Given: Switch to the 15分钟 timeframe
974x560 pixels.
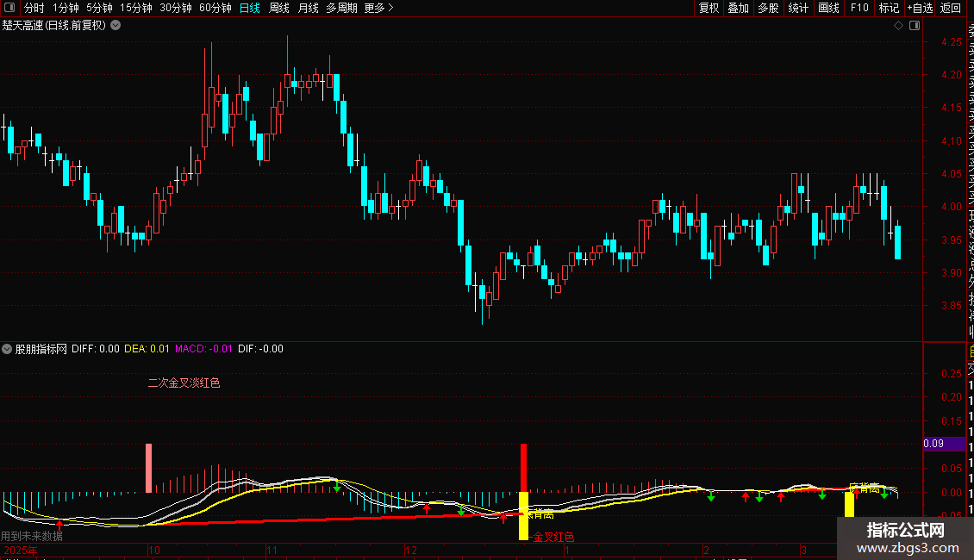Looking at the screenshot, I should 136,8.
